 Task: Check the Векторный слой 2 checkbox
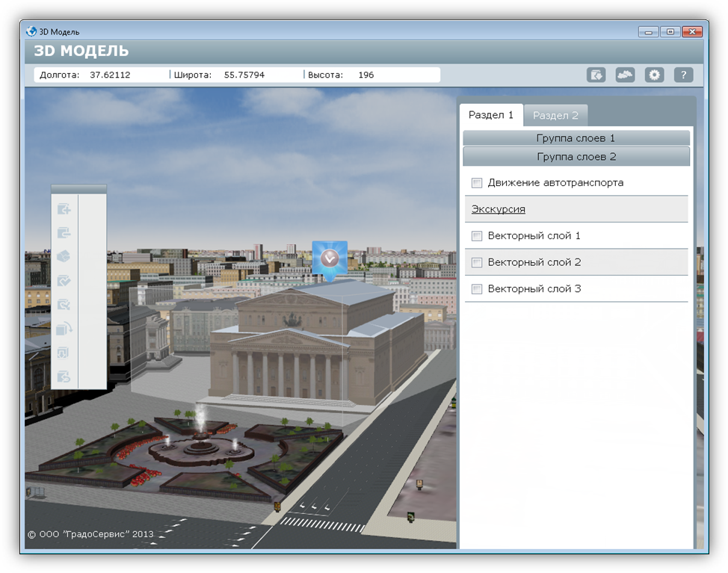477,263
